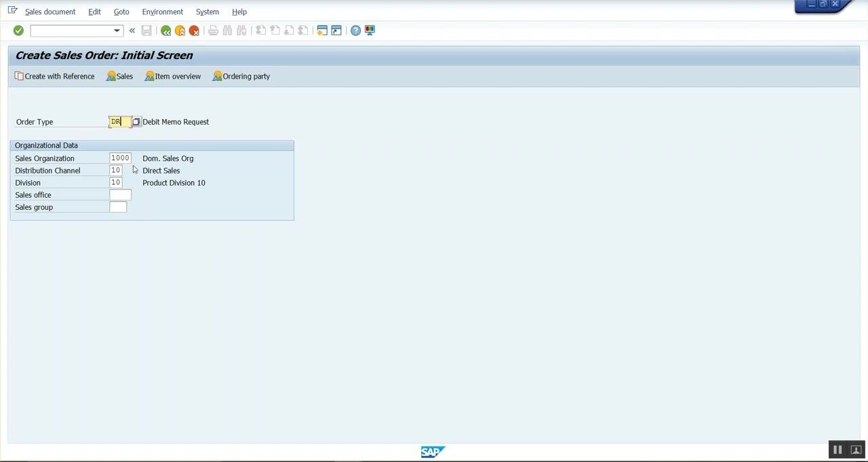Click the Order Type input field

pyautogui.click(x=120, y=122)
